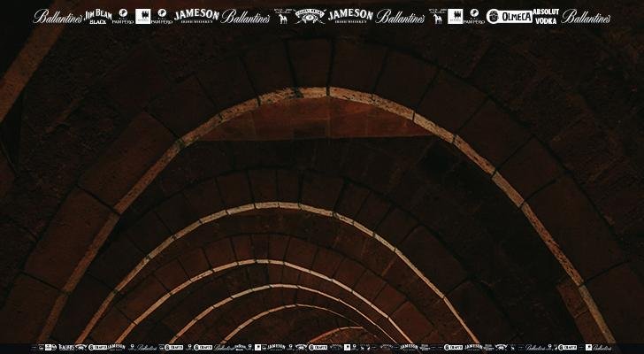Screen dimensions: 644x354
Task: Click the Absolut Vodka logo
Action: [545, 16]
